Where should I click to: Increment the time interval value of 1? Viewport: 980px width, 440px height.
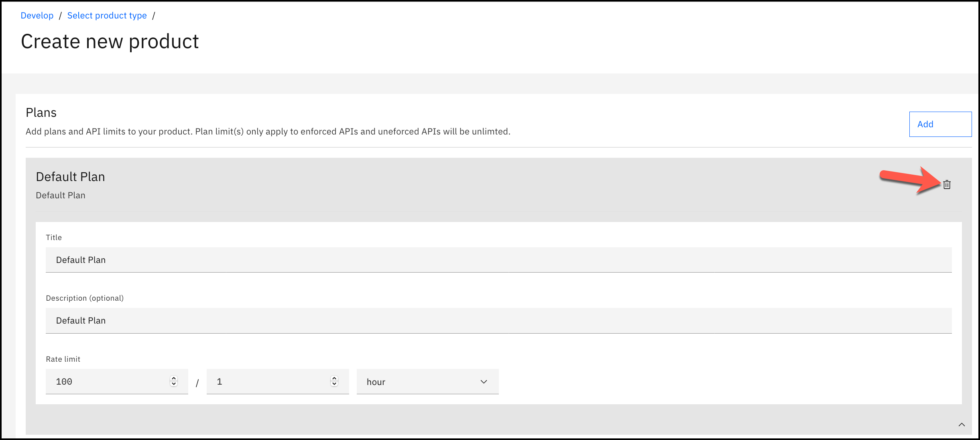click(333, 379)
